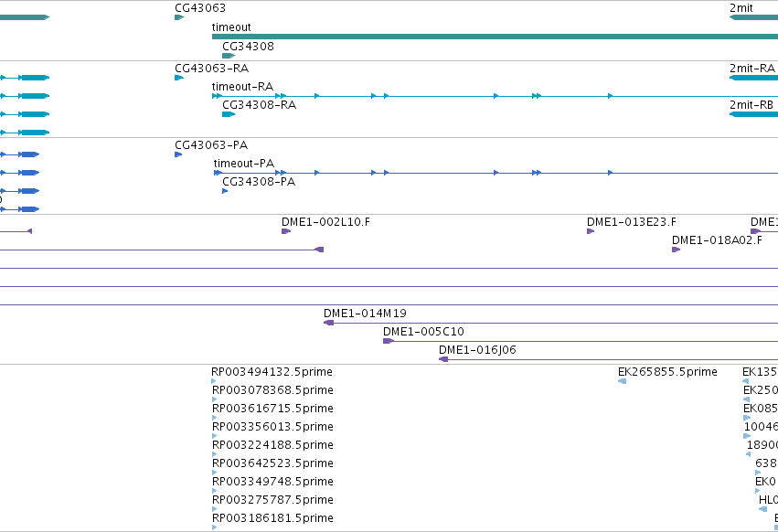The width and height of the screenshot is (778, 532).
Task: Click the 2mit gene label
Action: pyautogui.click(x=741, y=8)
